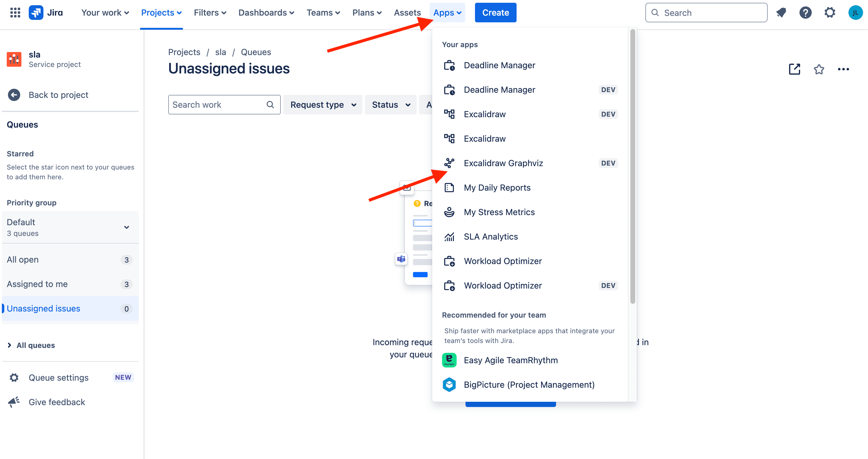
Task: Click the Create button
Action: 495,13
